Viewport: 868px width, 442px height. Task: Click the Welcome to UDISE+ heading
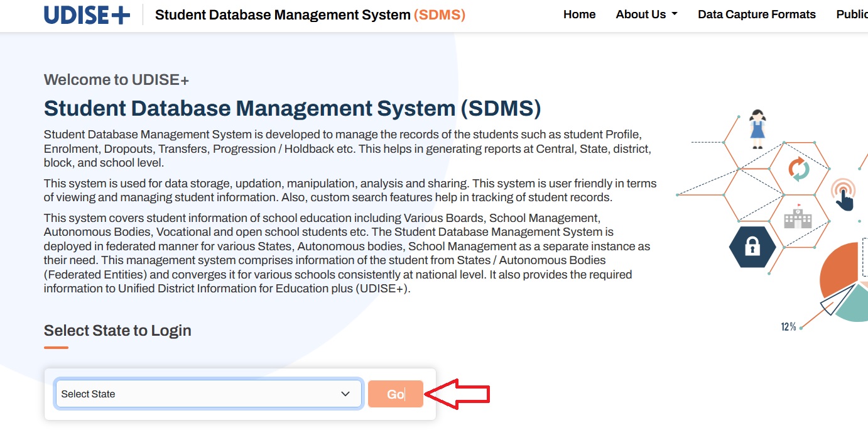point(116,80)
